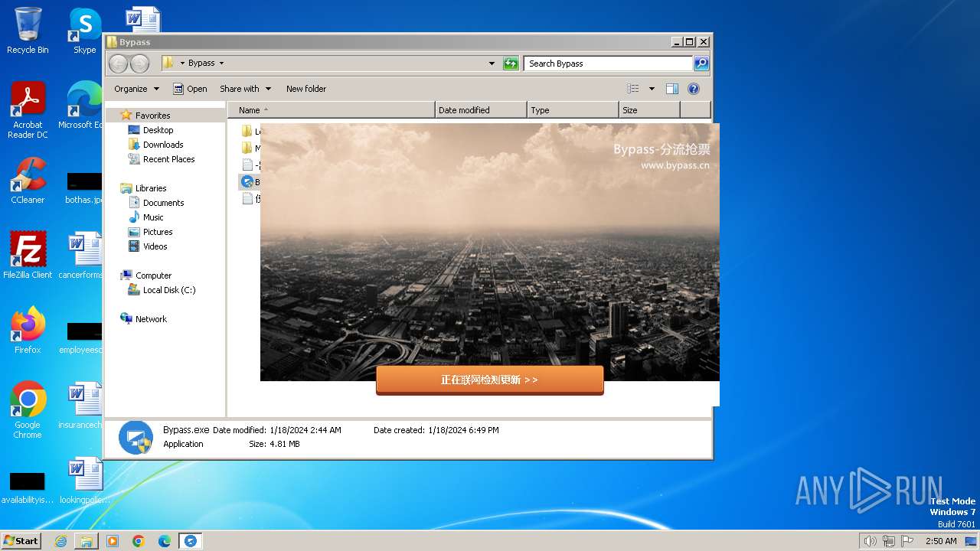Toggle the preview pane button

point(672,89)
